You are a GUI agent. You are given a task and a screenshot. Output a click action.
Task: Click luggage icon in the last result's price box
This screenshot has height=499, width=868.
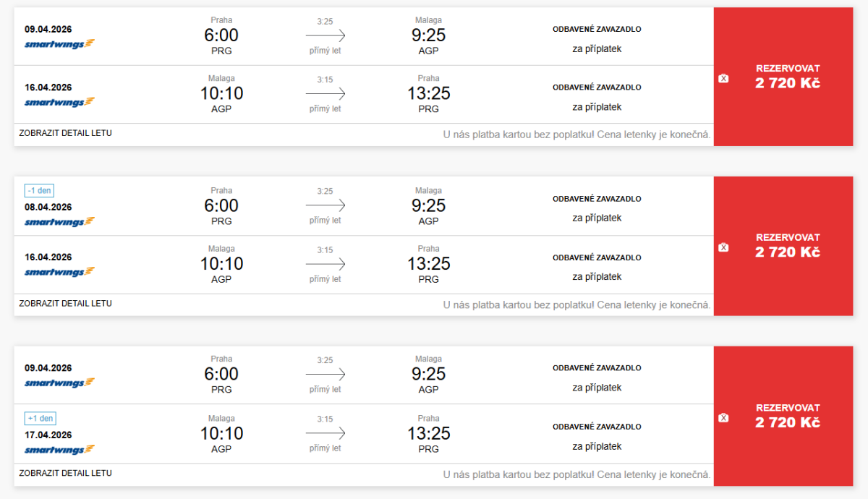723,417
